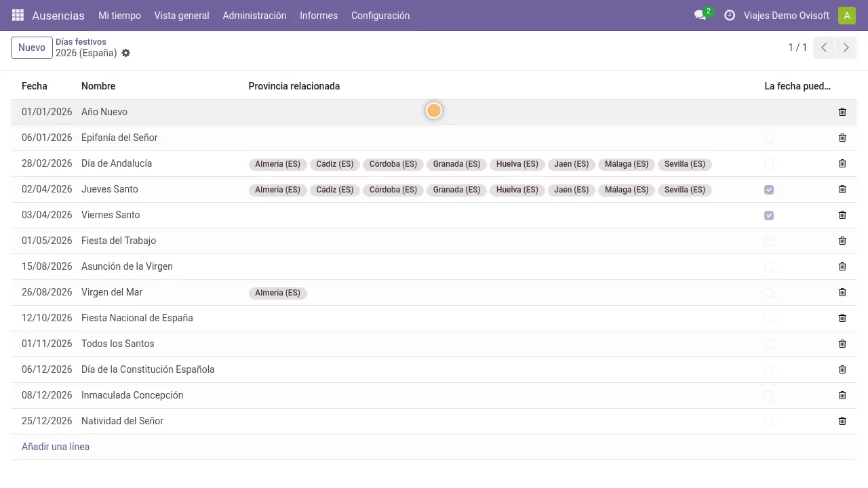The width and height of the screenshot is (868, 488).
Task: Delete the Día de Andalucía row
Action: click(x=842, y=163)
